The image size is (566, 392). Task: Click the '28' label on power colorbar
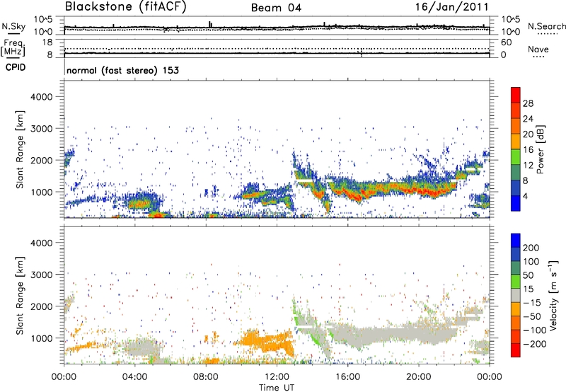point(528,103)
